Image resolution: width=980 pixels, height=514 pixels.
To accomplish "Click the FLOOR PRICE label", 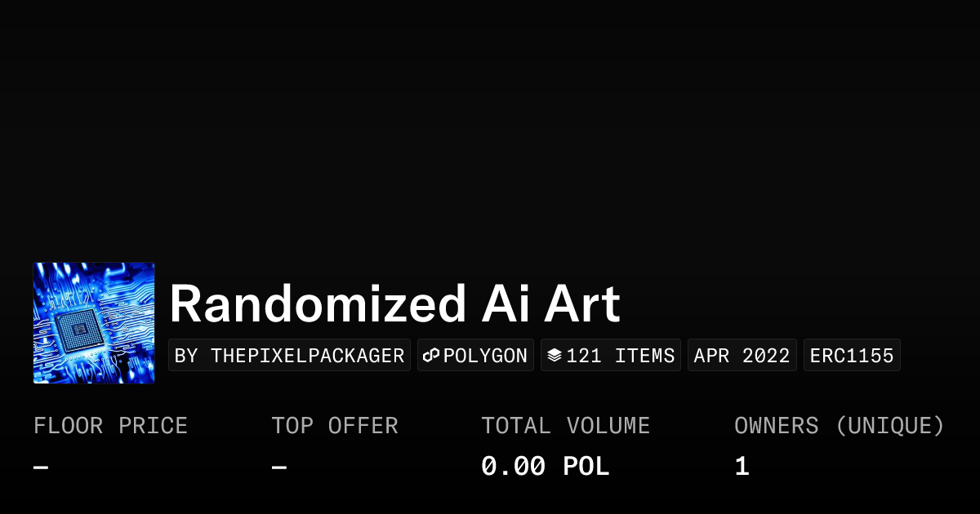I will click(x=110, y=426).
